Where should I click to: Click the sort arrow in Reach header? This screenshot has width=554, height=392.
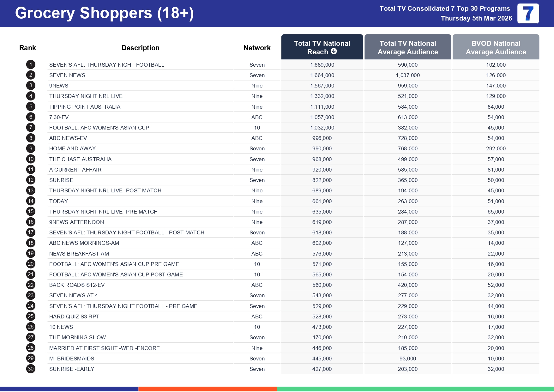(x=334, y=51)
